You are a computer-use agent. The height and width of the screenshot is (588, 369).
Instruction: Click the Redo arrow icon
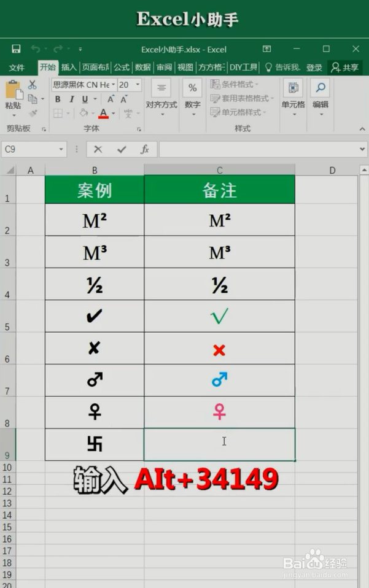(58, 48)
